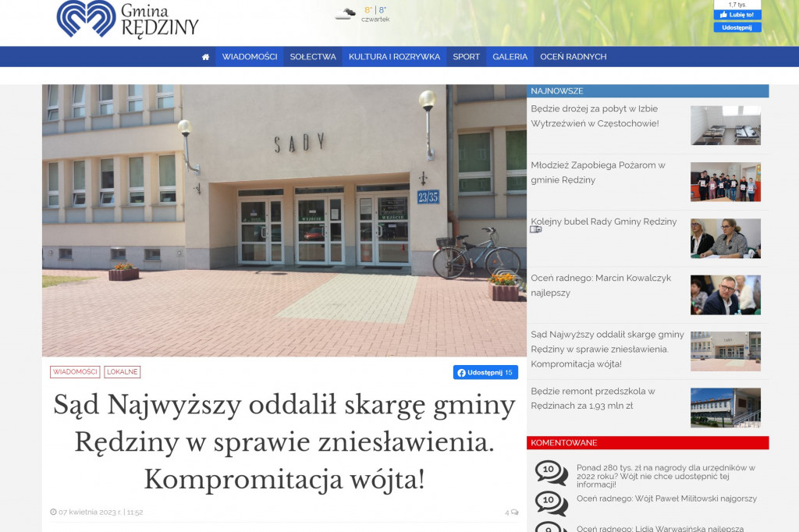799x532 pixels.
Task: Open article about Izba Wytrzeźwień w Częstochowie
Action: [595, 116]
